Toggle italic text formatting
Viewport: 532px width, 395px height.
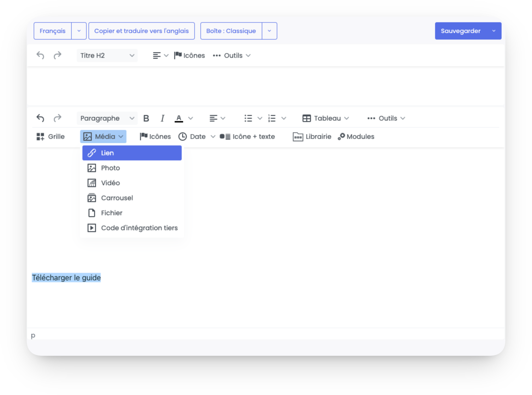(x=162, y=118)
